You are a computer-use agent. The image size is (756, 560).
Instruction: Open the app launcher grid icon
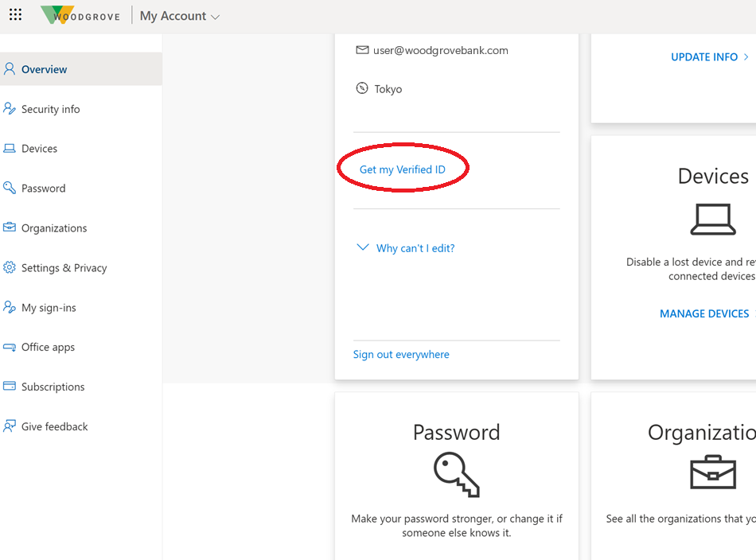click(x=15, y=15)
